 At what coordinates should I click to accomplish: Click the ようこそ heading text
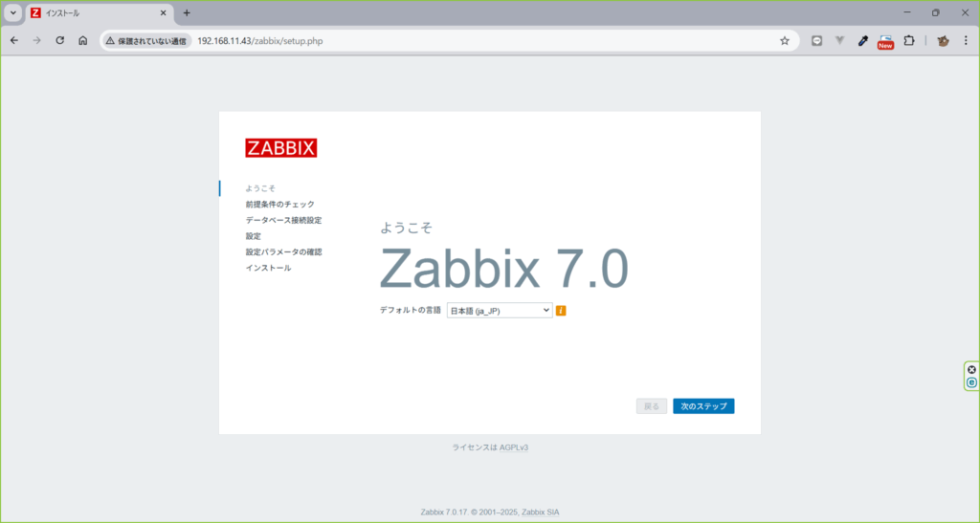click(406, 228)
